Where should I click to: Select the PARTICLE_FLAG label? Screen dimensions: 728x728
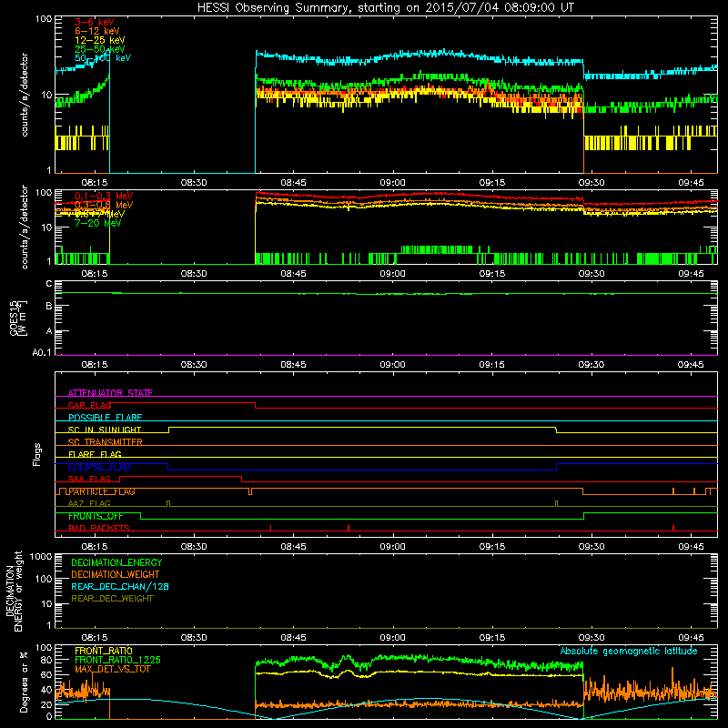pyautogui.click(x=102, y=491)
